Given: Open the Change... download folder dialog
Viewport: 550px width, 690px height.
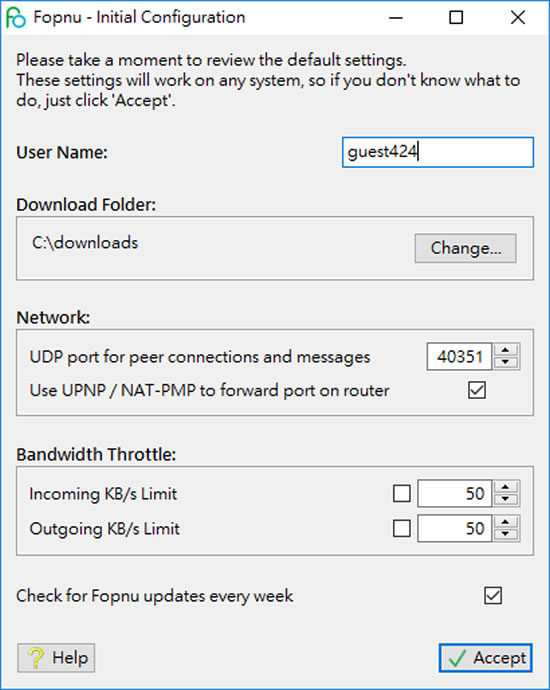Looking at the screenshot, I should click(x=466, y=248).
